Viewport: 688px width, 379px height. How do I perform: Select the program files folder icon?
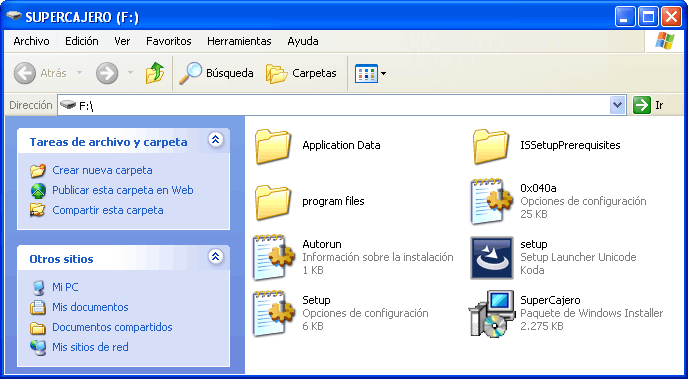click(273, 202)
